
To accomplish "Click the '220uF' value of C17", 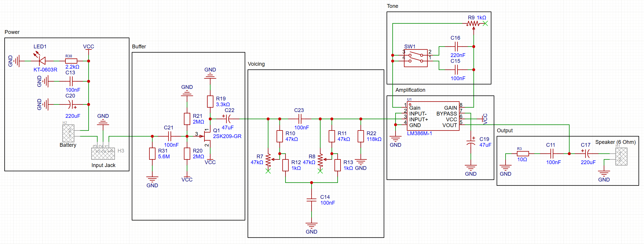I will [x=588, y=162].
